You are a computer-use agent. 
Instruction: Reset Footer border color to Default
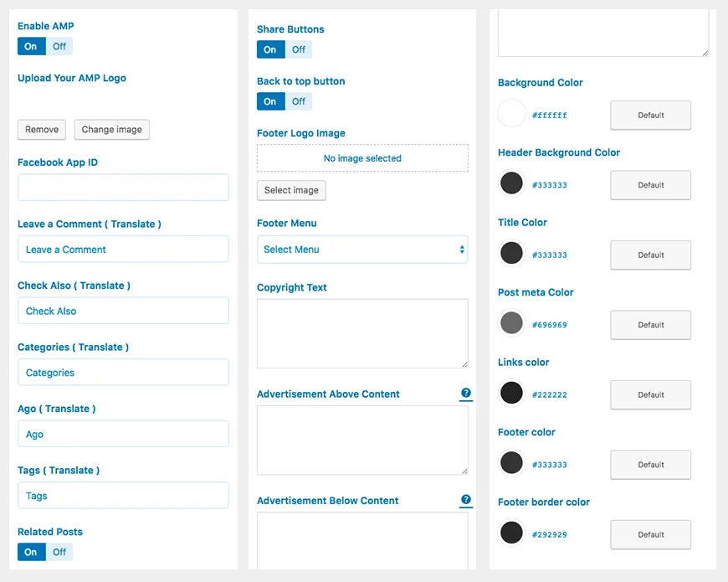(650, 535)
